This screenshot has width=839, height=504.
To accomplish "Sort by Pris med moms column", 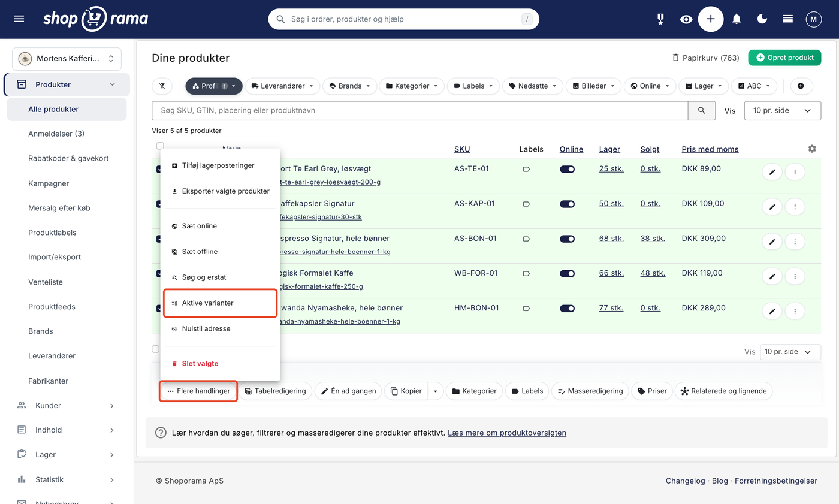I will pos(710,149).
